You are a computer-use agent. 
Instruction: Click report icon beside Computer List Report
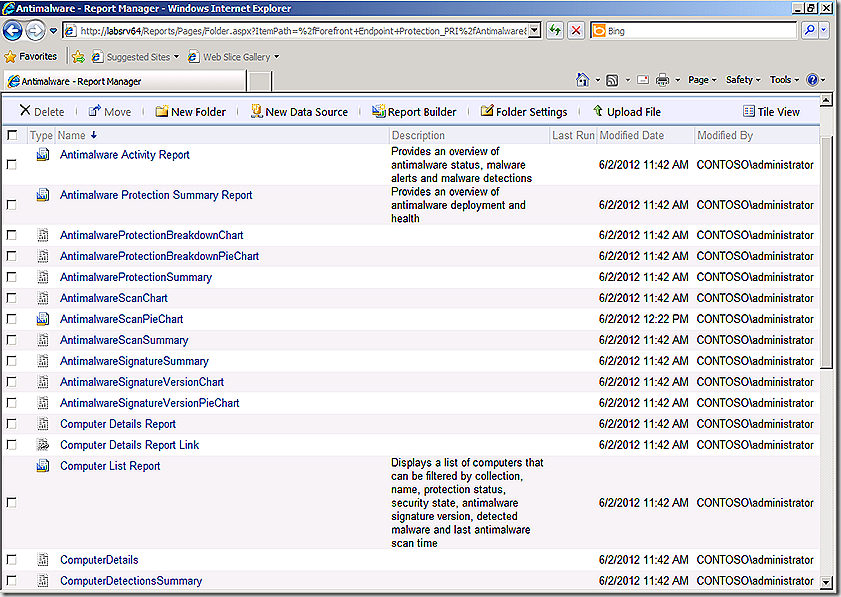[43, 466]
